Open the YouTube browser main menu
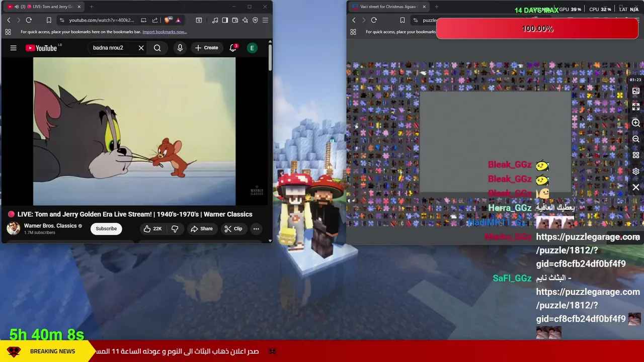Image resolution: width=644 pixels, height=362 pixels. (265, 20)
